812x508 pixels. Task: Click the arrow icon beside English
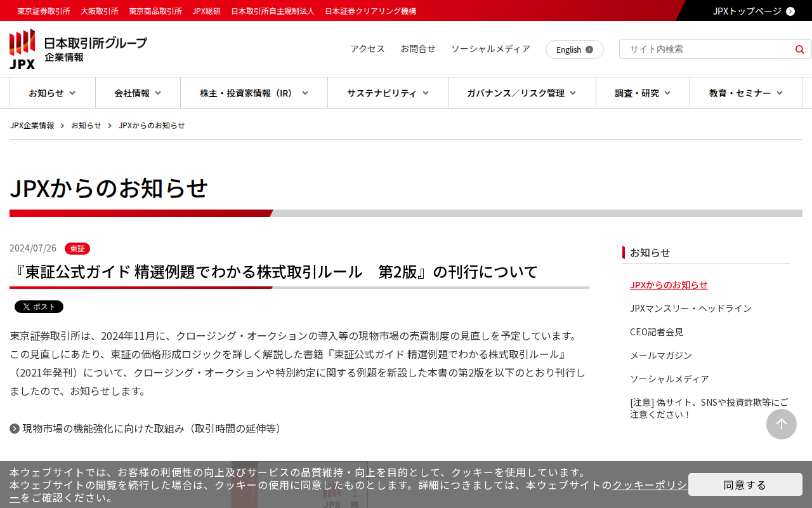coord(589,50)
